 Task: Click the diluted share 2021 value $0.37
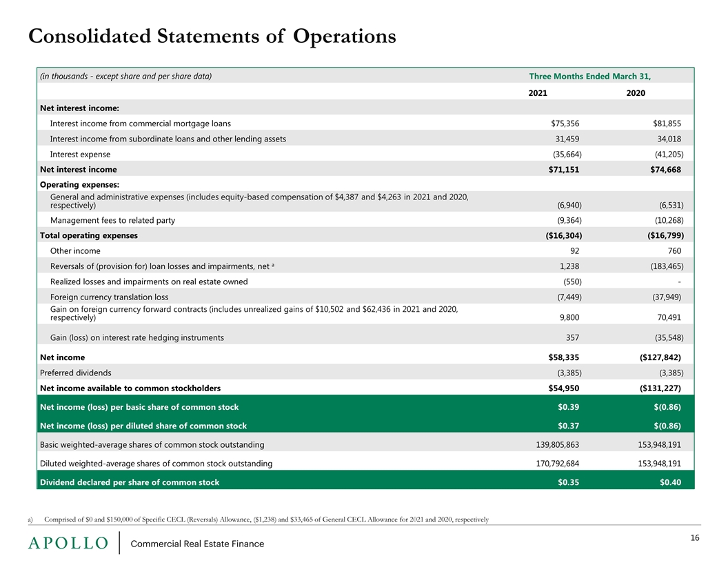568,426
